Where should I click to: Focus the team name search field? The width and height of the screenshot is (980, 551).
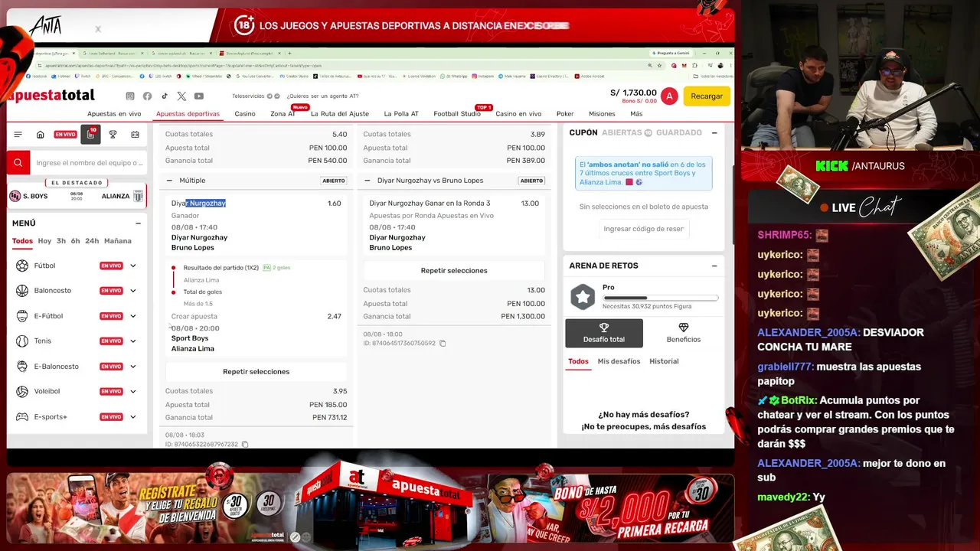point(89,163)
